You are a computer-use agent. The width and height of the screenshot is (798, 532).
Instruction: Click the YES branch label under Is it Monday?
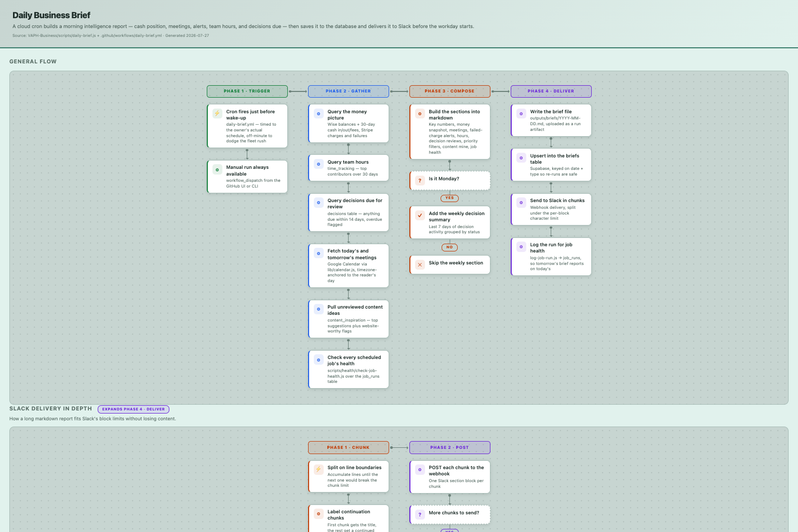pyautogui.click(x=450, y=198)
